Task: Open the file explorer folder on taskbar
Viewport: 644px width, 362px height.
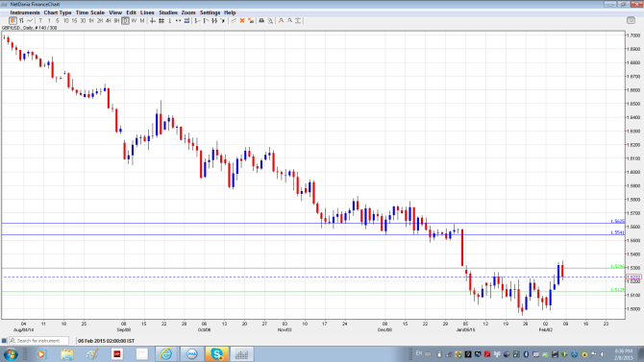Action: pos(67,353)
